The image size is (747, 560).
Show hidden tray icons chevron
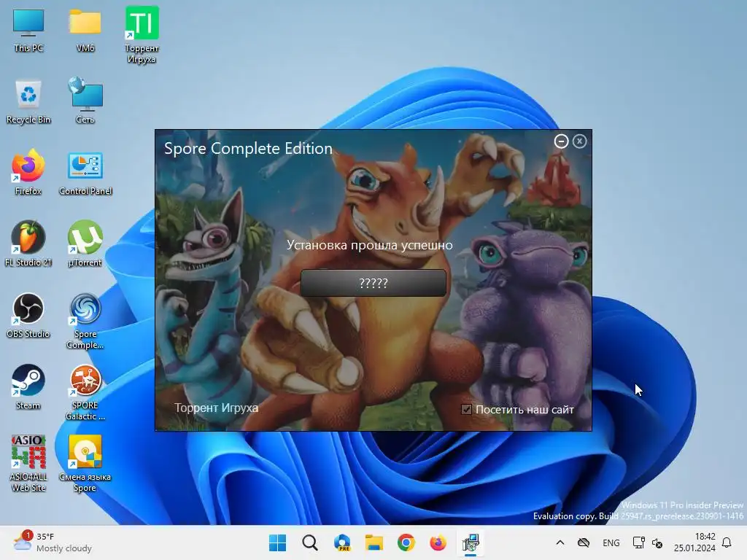click(560, 542)
